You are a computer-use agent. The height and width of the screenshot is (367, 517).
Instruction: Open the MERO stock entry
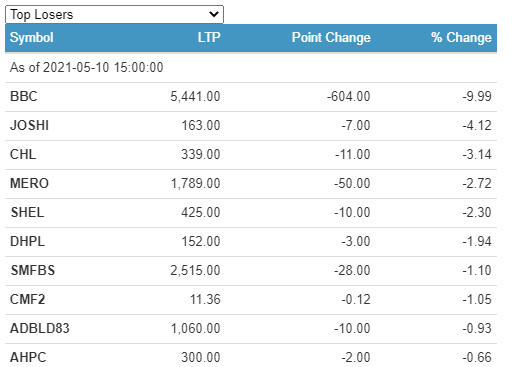29,183
